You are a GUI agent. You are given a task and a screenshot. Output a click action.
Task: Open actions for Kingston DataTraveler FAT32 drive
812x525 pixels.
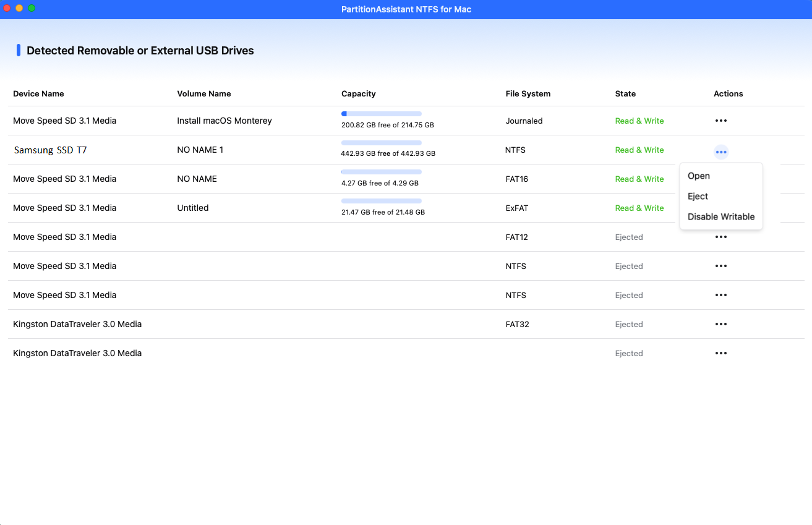(720, 324)
